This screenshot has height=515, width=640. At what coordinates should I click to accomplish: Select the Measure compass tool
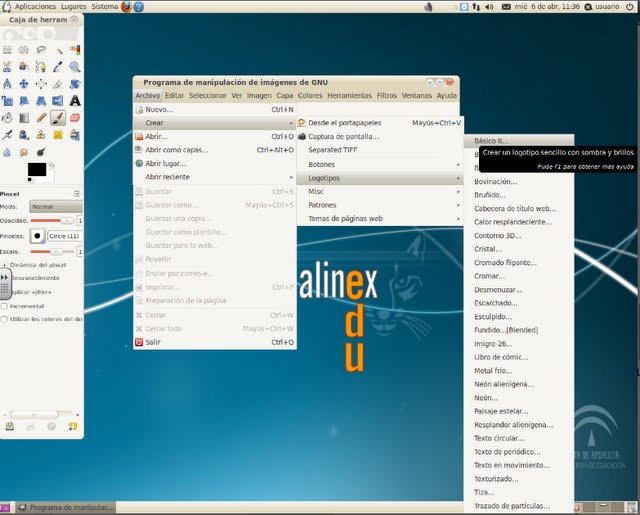(x=7, y=84)
